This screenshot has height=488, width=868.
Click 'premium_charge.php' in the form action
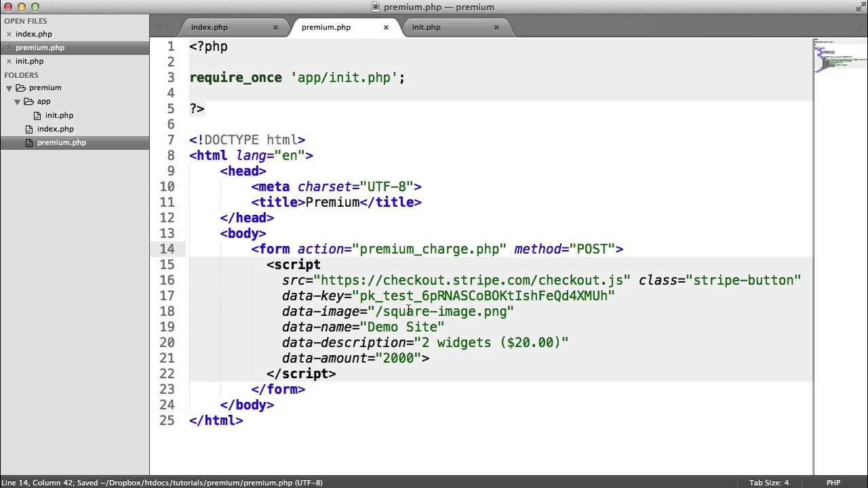429,249
